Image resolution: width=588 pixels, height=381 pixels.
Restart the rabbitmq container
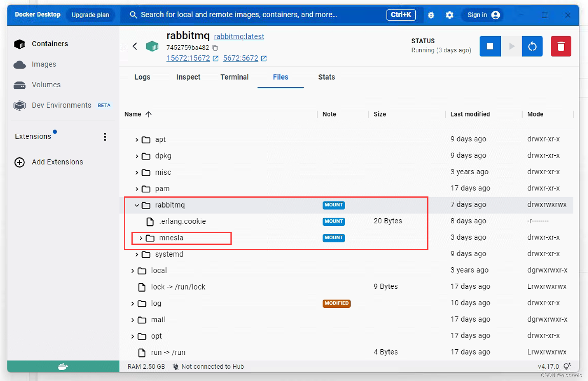(532, 46)
